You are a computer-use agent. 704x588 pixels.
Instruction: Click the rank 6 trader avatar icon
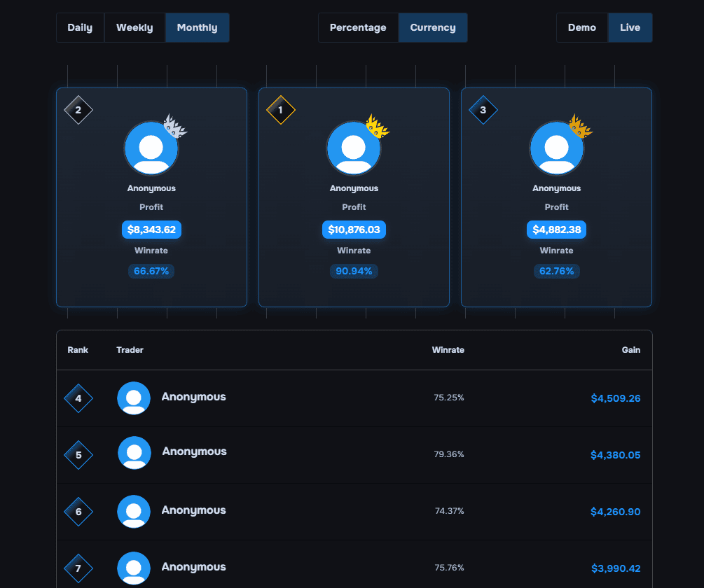(x=134, y=511)
